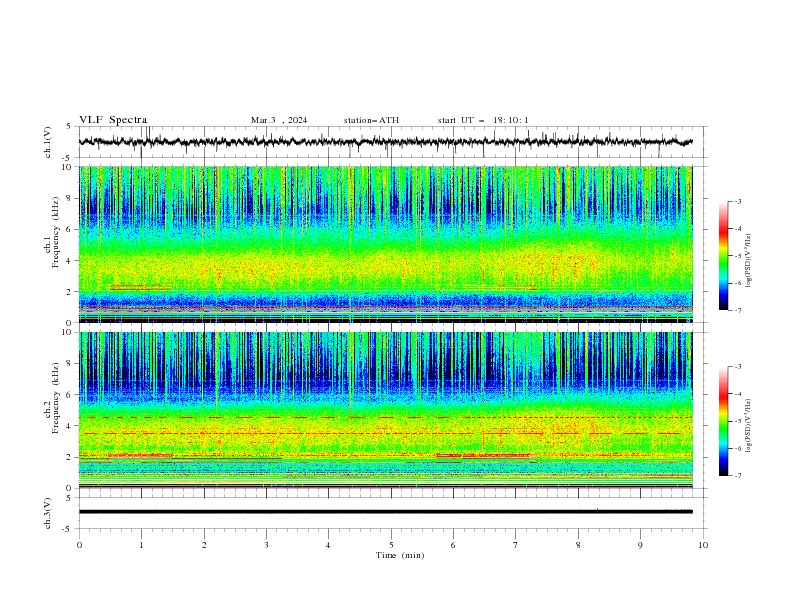Click time axis tick label "9"
The height and width of the screenshot is (612, 792).
[x=640, y=545]
